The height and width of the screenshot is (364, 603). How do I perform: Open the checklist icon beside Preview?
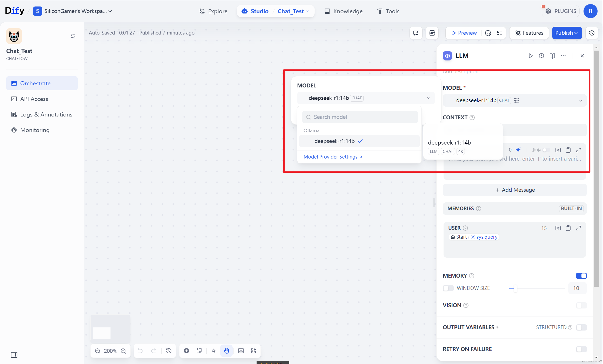[500, 33]
